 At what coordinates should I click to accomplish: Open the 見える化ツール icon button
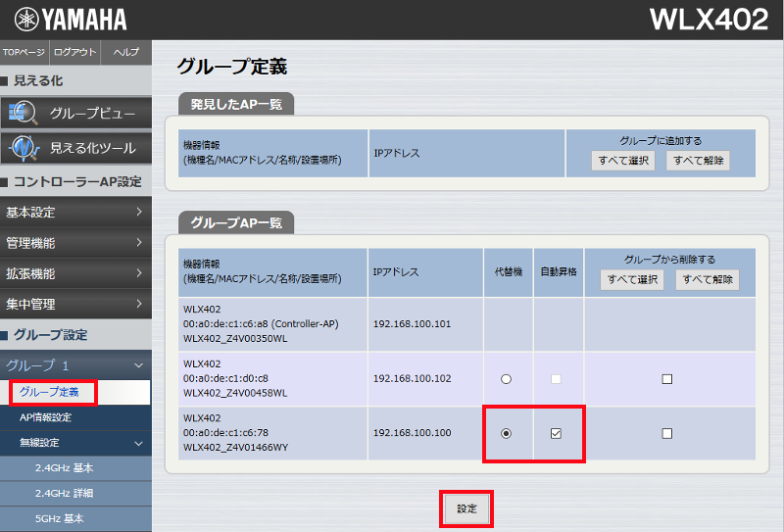pos(75,149)
